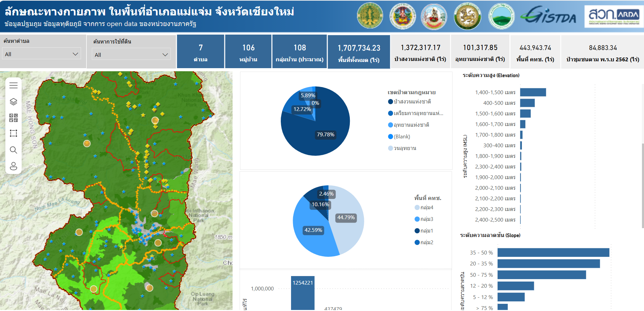Open the map search magnifier tool
The image size is (644, 311).
[x=13, y=150]
